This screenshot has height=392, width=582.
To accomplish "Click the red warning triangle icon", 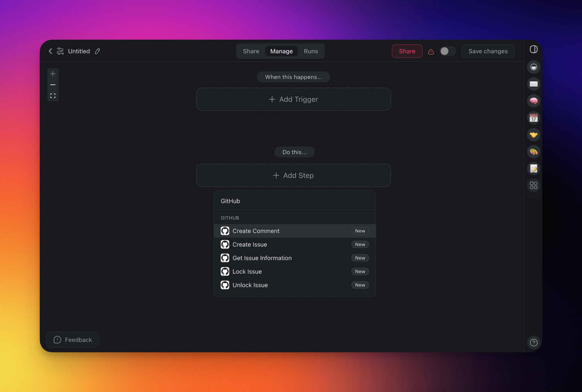I will point(431,52).
